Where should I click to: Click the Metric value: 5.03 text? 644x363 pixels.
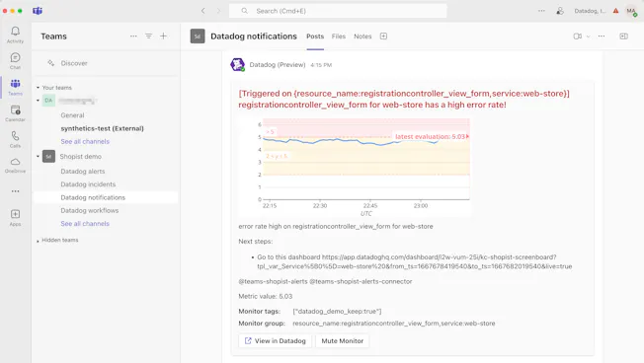[x=266, y=296]
